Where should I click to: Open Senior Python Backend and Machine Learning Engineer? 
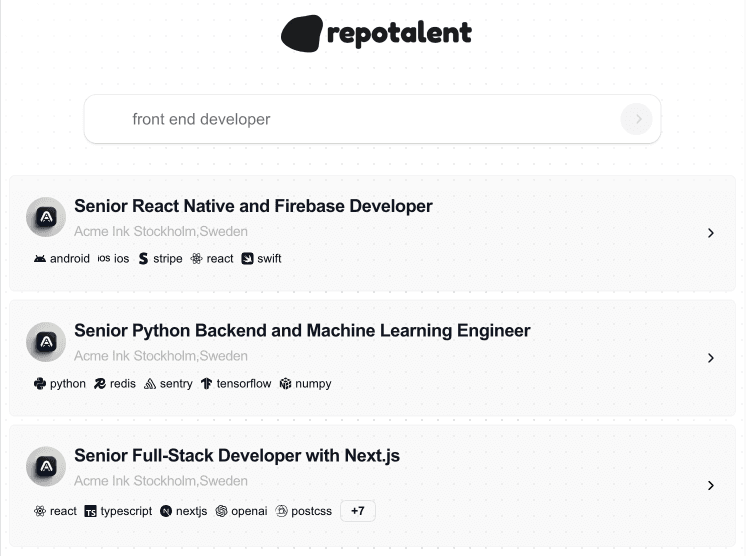pos(302,331)
